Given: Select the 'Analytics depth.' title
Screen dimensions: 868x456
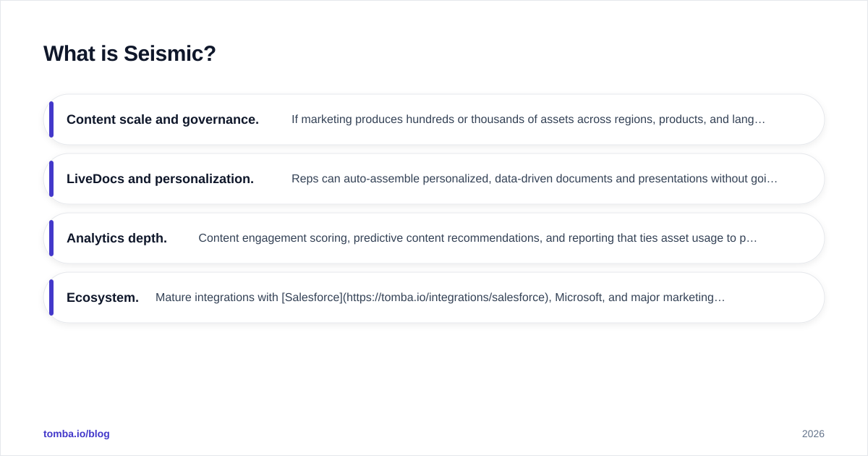Looking at the screenshot, I should (x=116, y=238).
